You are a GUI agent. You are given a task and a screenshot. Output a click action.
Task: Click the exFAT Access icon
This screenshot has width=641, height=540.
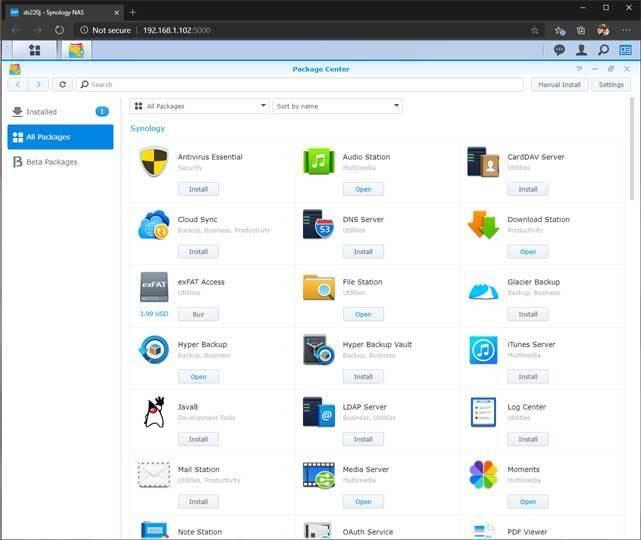click(154, 287)
